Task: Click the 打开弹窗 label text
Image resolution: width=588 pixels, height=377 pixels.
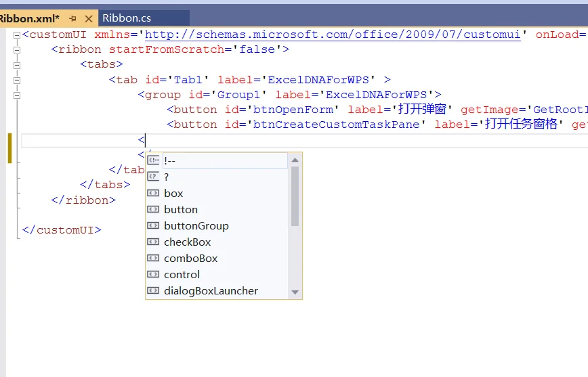Action: 422,109
